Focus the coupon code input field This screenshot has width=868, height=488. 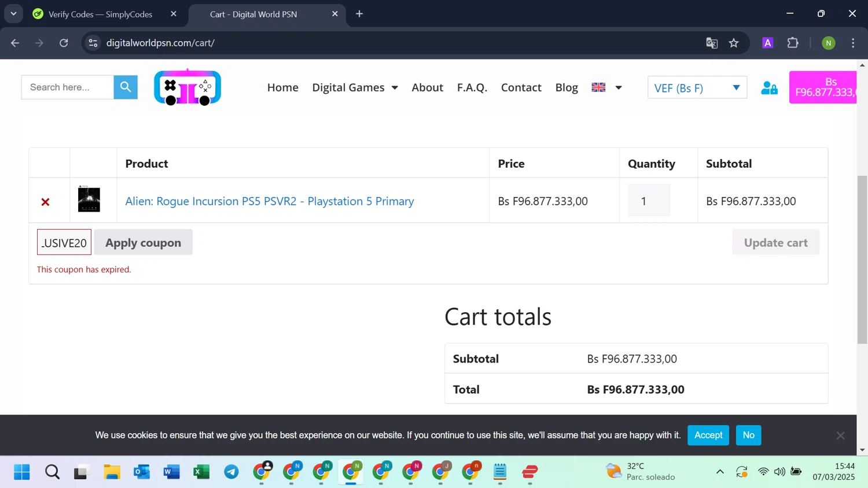[x=64, y=242]
